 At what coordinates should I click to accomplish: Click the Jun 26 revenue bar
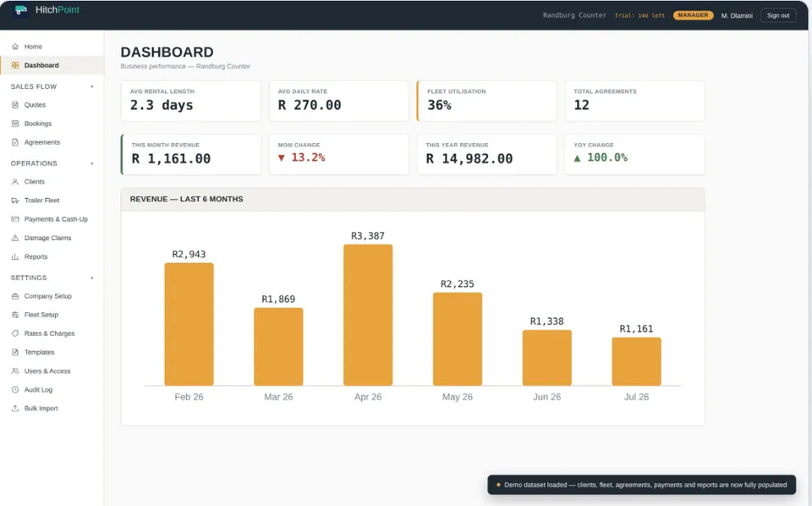pos(547,358)
